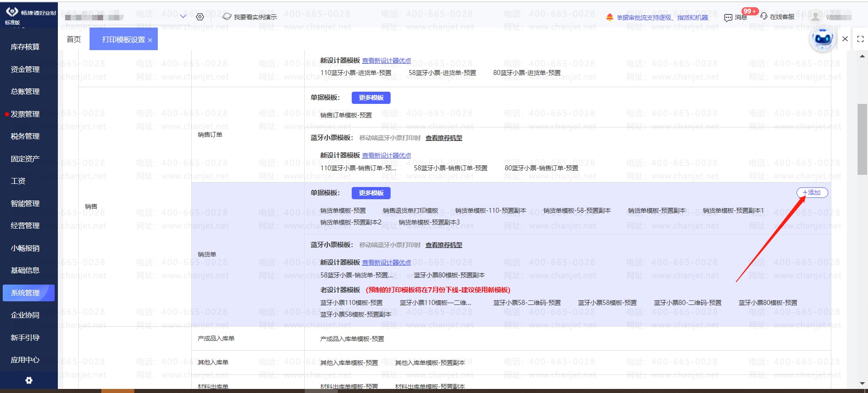
Task: Open 发票管理 in the sidebar menu
Action: pos(25,114)
